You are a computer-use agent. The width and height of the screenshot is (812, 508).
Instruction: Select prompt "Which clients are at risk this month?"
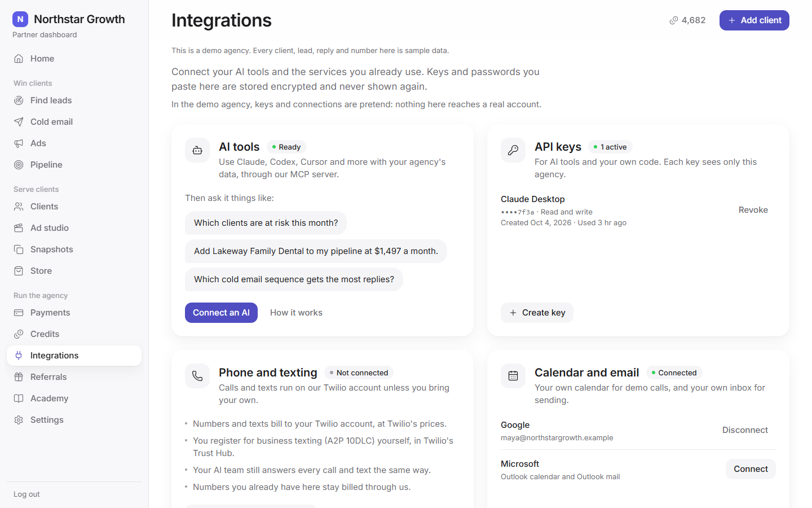(x=266, y=223)
